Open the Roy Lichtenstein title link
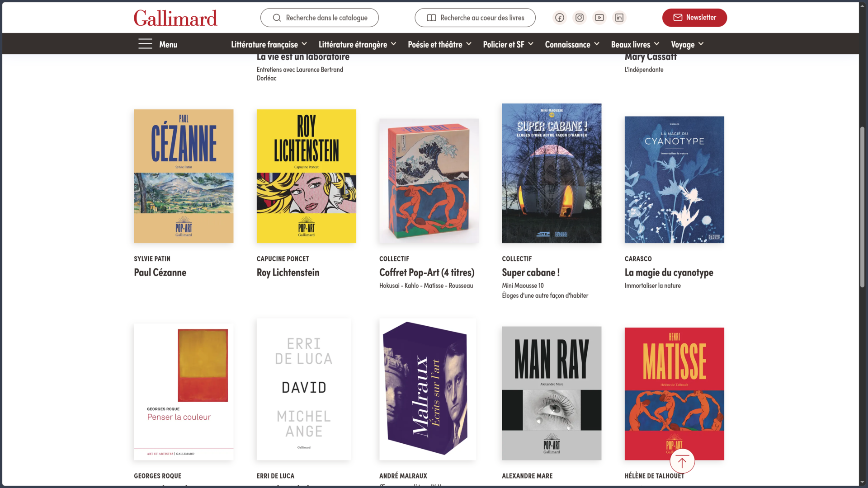The height and width of the screenshot is (488, 868). (288, 272)
